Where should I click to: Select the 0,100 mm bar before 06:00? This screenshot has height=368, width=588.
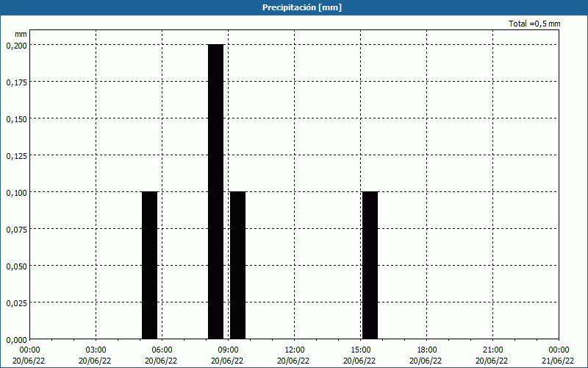[x=150, y=265]
